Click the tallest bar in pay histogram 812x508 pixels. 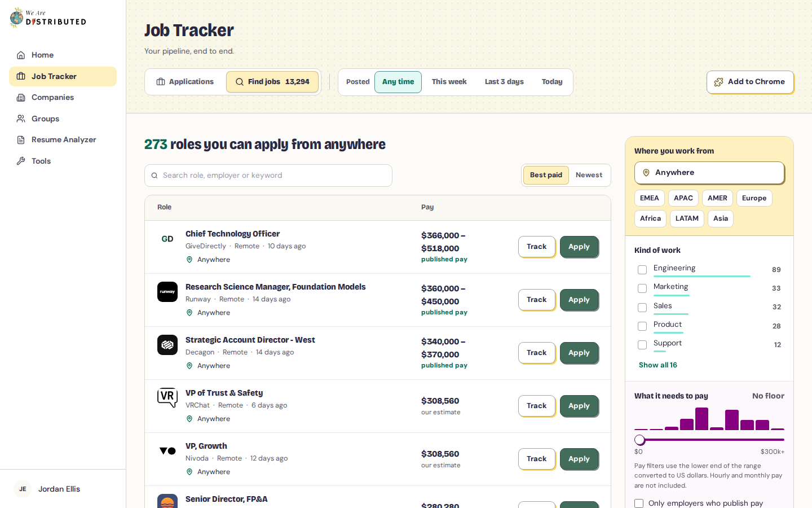(701, 419)
